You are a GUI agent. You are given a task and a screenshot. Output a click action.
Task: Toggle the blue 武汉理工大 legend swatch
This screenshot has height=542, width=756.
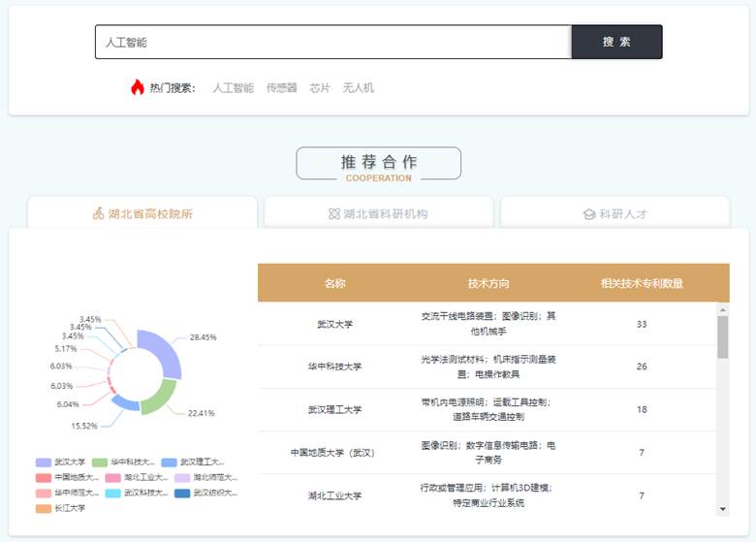click(x=170, y=462)
